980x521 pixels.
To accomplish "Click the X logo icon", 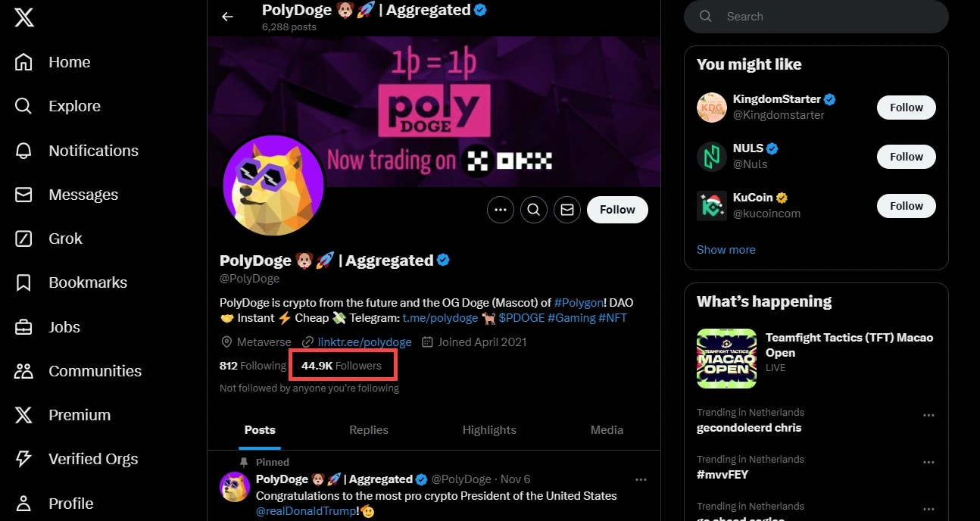I will click(x=24, y=18).
